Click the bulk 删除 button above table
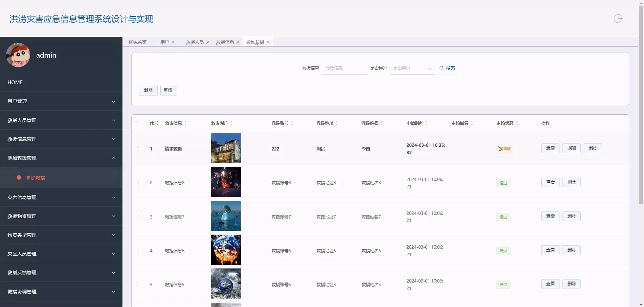 148,90
